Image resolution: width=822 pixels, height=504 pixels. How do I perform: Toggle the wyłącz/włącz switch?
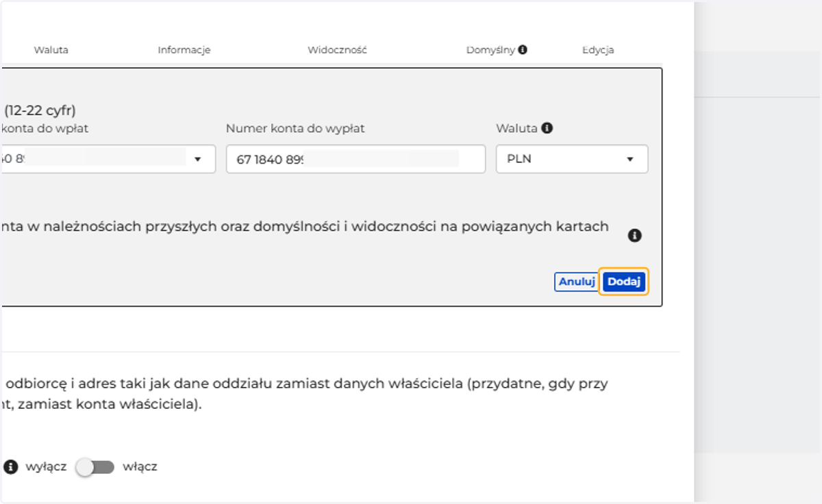pos(95,467)
